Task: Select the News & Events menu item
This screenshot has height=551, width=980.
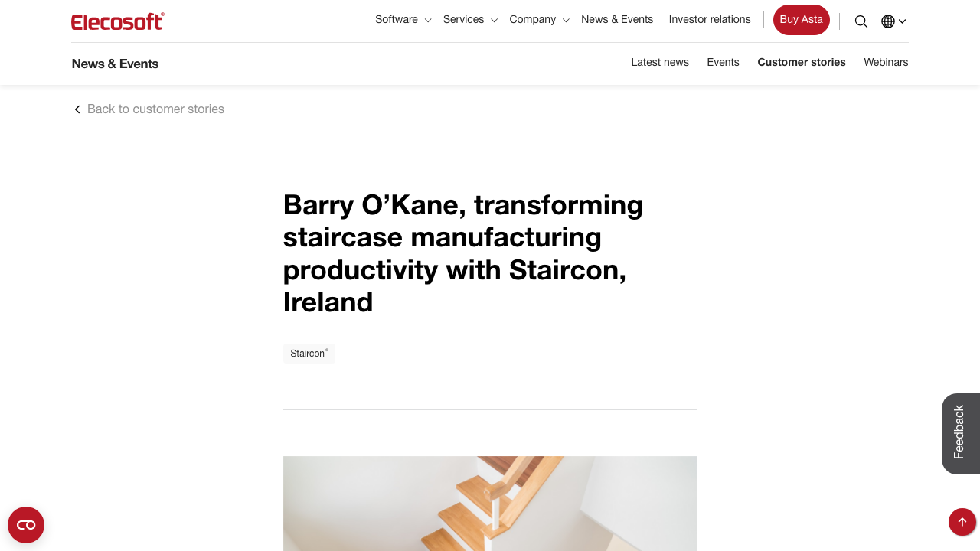Action: click(617, 20)
